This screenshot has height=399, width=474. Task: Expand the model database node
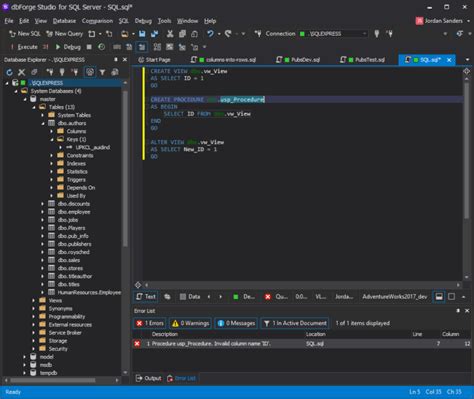(x=24, y=357)
